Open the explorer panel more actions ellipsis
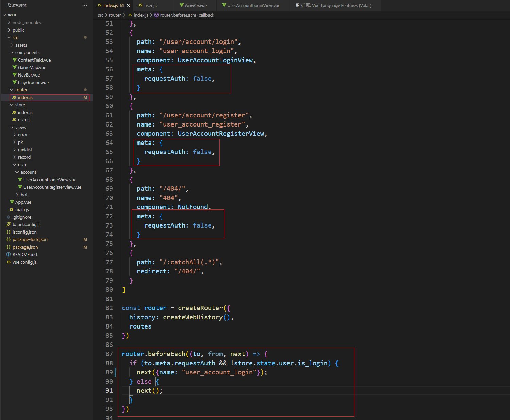 pyautogui.click(x=85, y=5)
